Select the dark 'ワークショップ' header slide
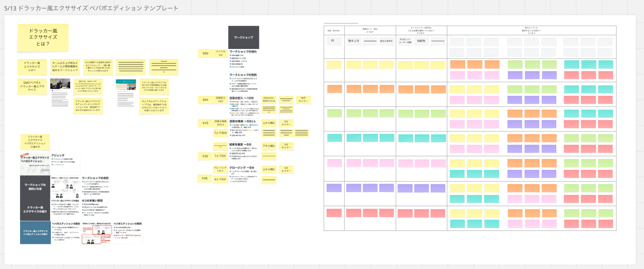Image resolution: width=644 pixels, height=269 pixels. (x=243, y=37)
